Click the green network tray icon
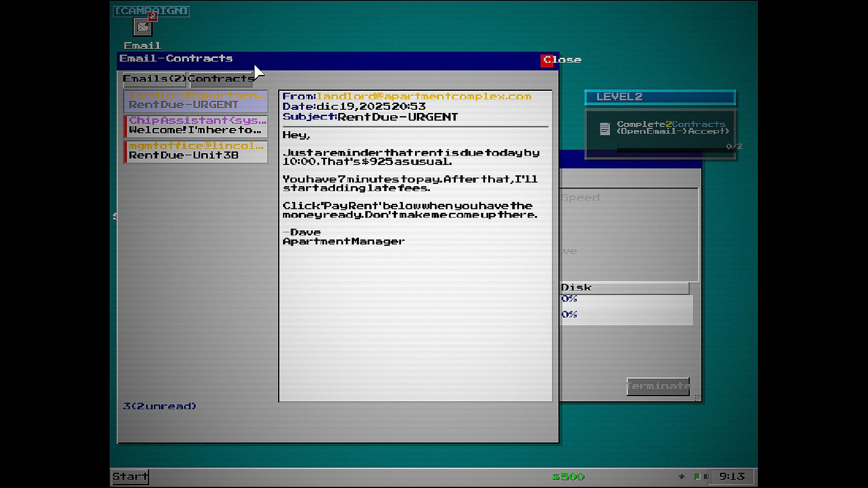 click(x=697, y=476)
